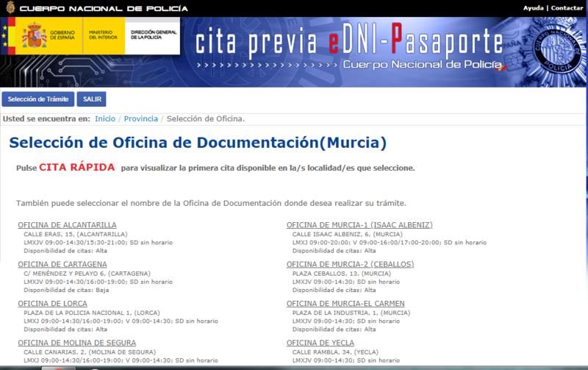Viewport: 588px width, 370px height.
Task: Click the Selección de Trámite button
Action: tap(38, 99)
